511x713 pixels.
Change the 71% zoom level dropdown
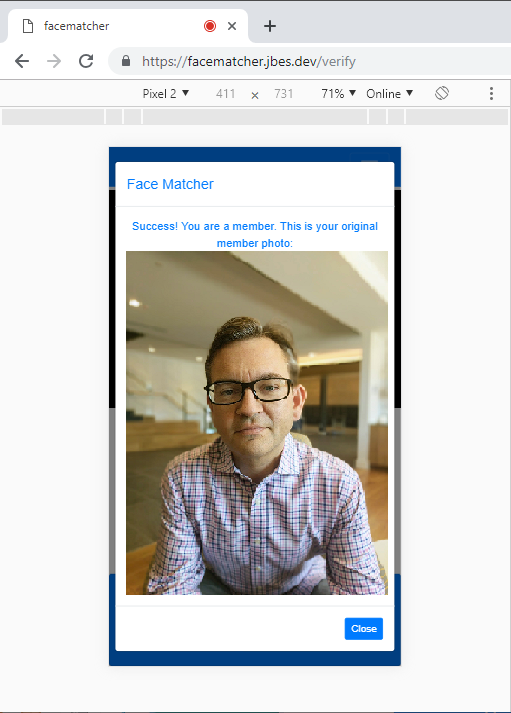click(x=338, y=94)
